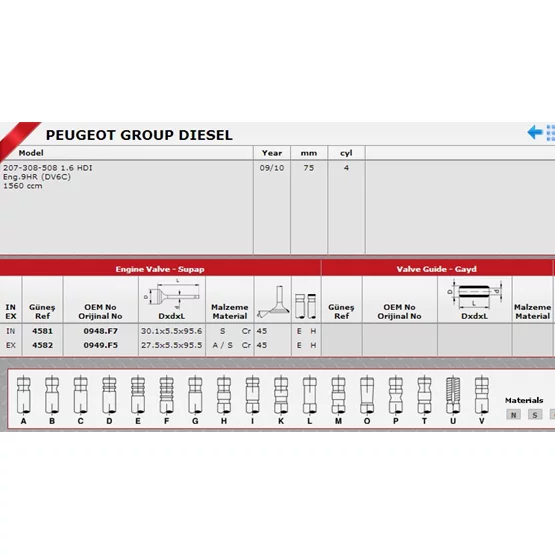Select valve stem type V icon
555x555 pixels.
pyautogui.click(x=482, y=395)
